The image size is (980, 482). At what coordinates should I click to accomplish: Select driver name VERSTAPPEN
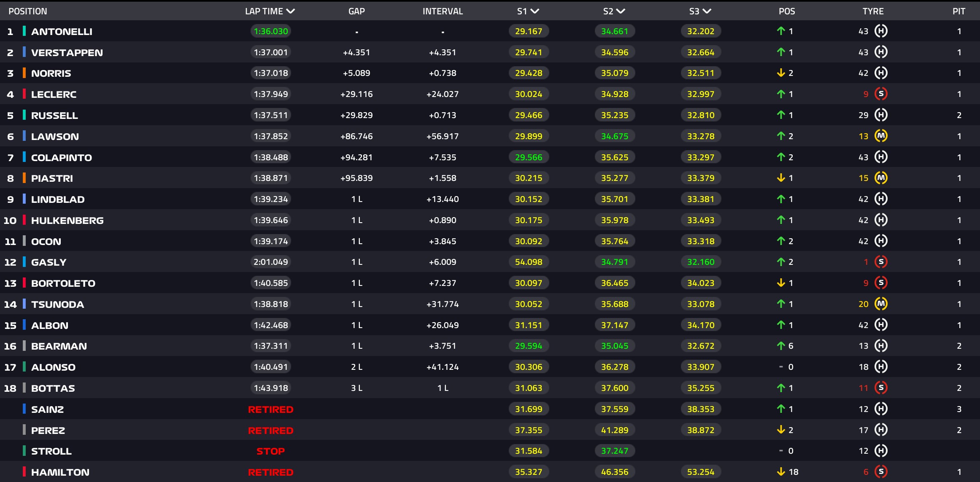pyautogui.click(x=67, y=52)
